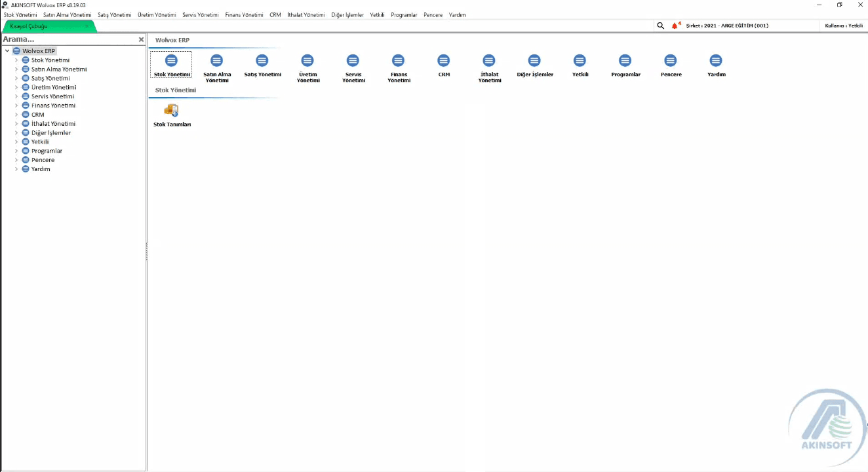This screenshot has height=472, width=868.
Task: Open CRM menu bar item
Action: (x=275, y=14)
